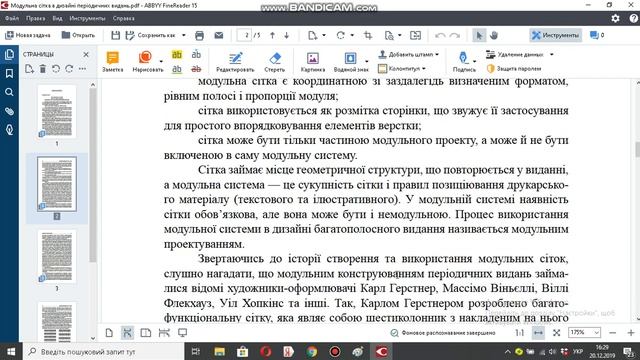Click the Картинка insert picture tool
The width and height of the screenshot is (640, 360).
coord(313,62)
